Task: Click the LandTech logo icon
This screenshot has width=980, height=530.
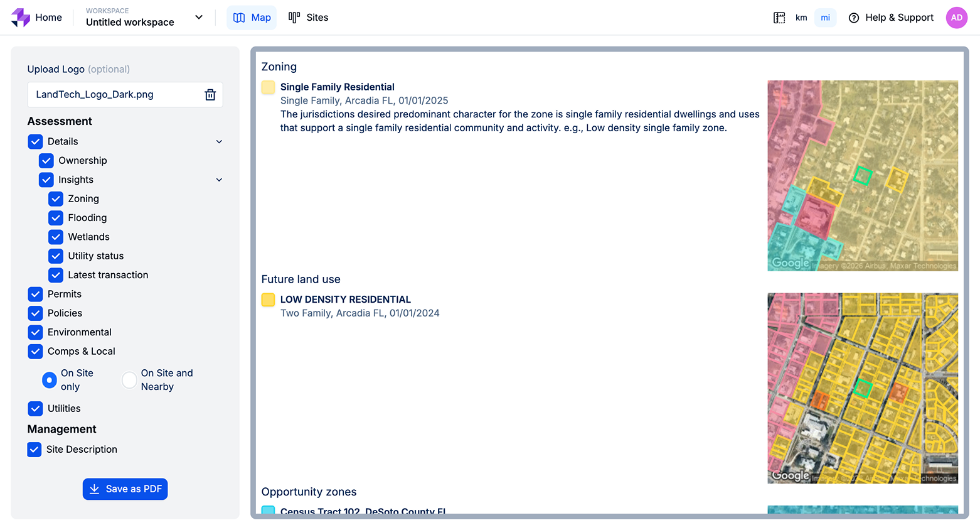Action: (x=20, y=18)
